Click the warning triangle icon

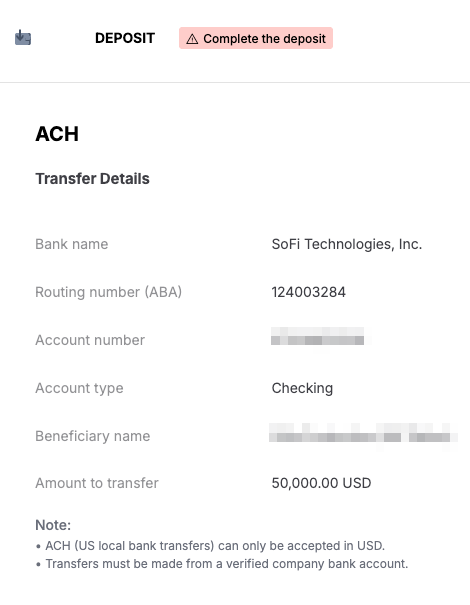click(x=192, y=39)
